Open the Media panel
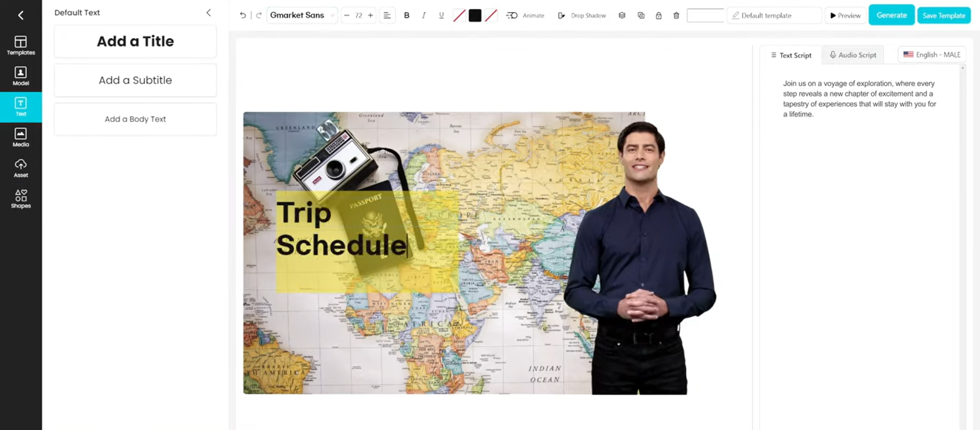 point(21,137)
